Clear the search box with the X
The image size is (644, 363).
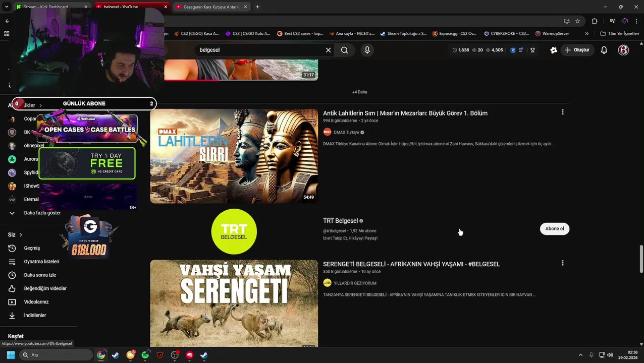pos(328,50)
